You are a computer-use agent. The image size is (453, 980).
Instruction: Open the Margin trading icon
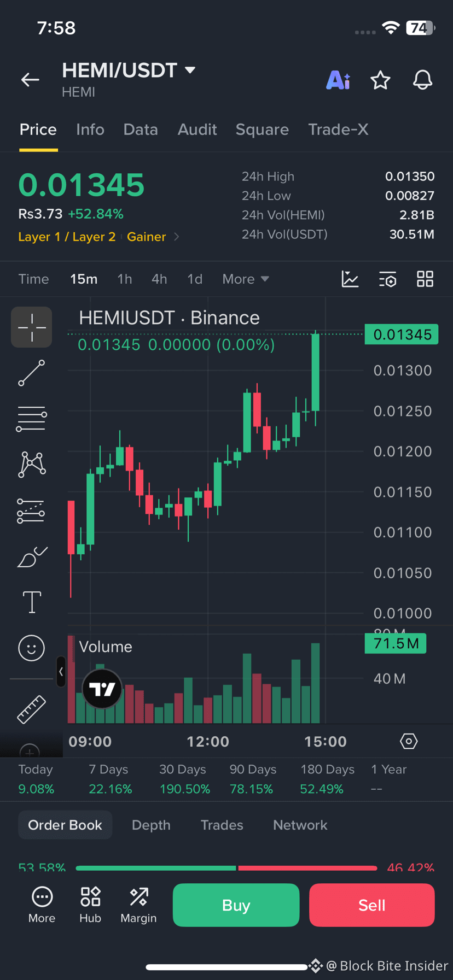[138, 905]
